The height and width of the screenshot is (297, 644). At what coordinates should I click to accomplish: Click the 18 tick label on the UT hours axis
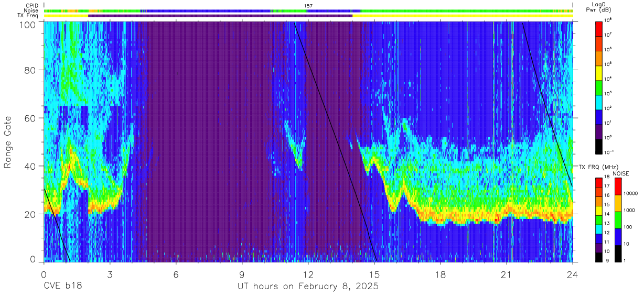441,274
